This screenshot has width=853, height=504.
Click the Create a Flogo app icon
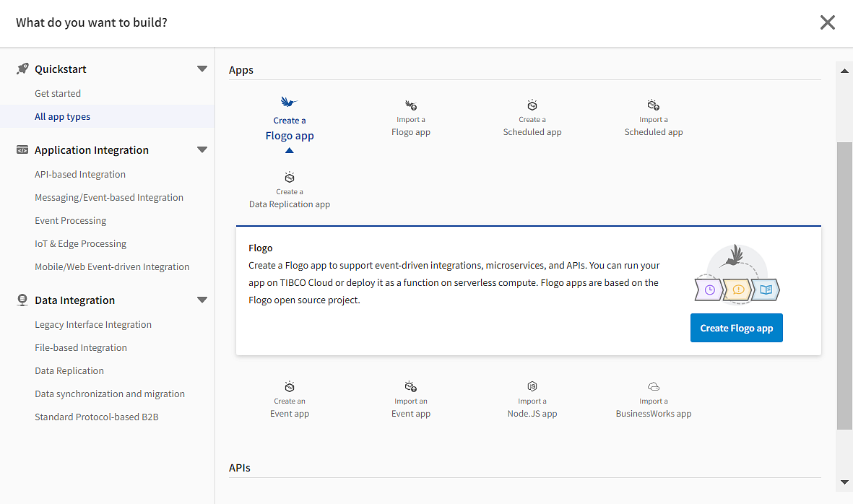click(x=289, y=103)
